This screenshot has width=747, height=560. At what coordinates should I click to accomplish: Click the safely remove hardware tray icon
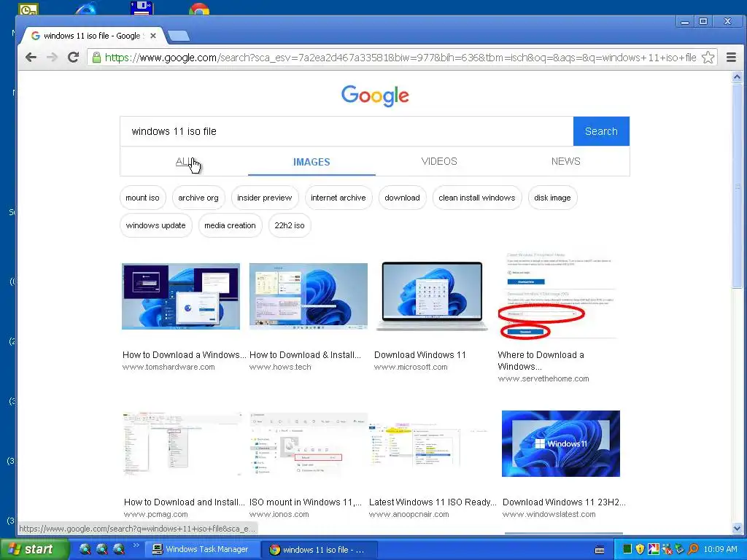(680, 549)
